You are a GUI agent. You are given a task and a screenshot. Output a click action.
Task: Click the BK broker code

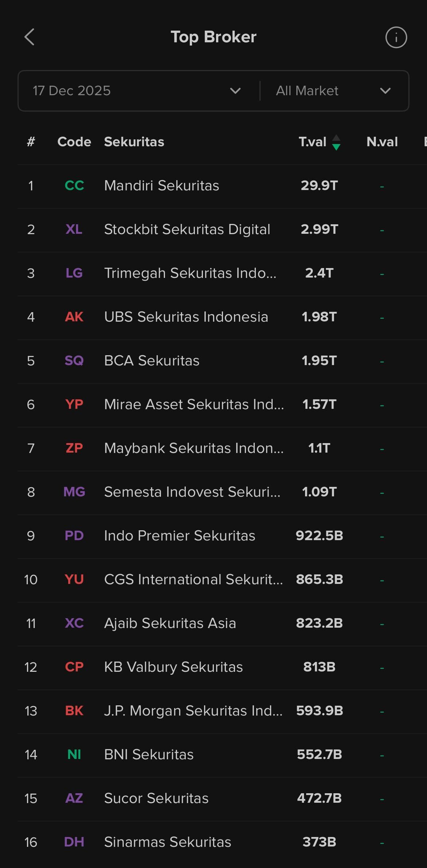74,711
